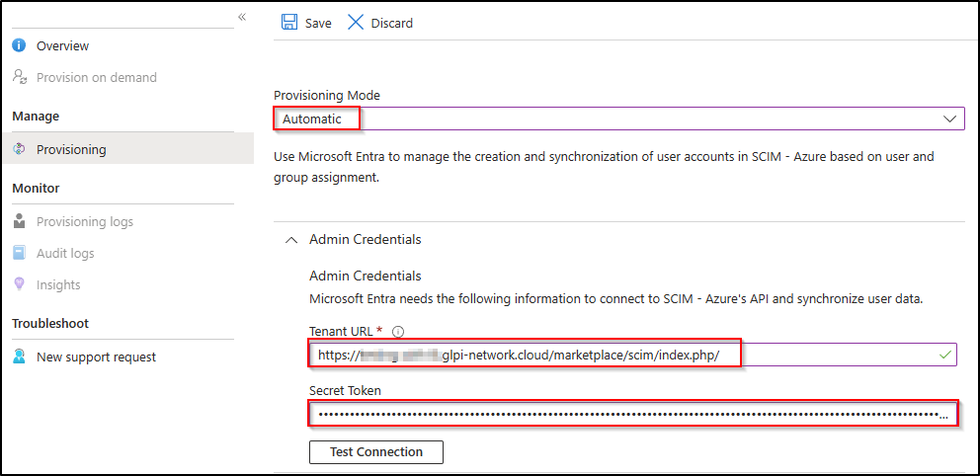Viewport: 980px width, 476px height.
Task: Select New support request menu item
Action: tap(96, 357)
